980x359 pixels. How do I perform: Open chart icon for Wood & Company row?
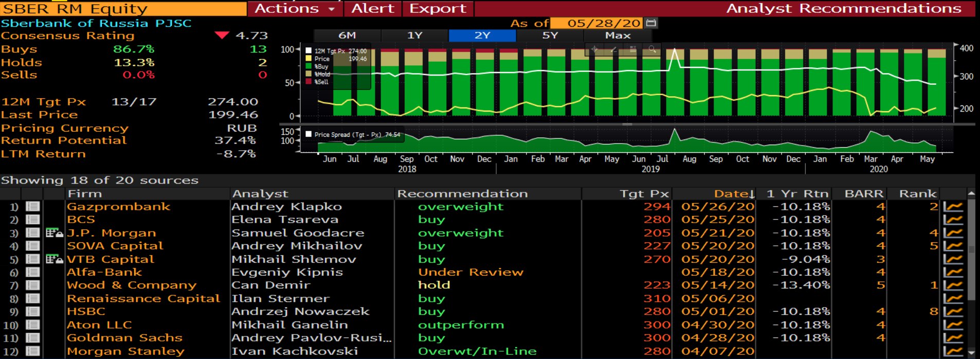[953, 285]
